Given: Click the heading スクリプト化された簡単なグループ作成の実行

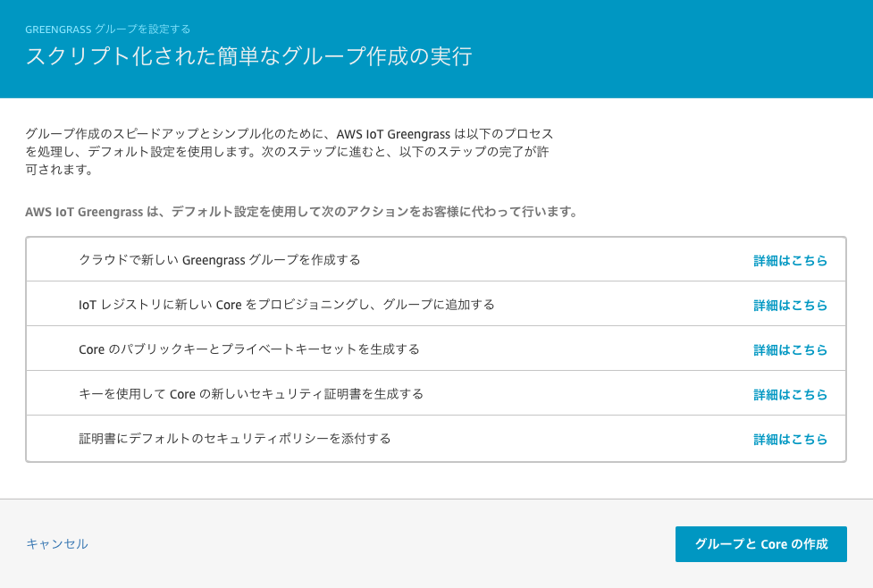Looking at the screenshot, I should pos(249,56).
